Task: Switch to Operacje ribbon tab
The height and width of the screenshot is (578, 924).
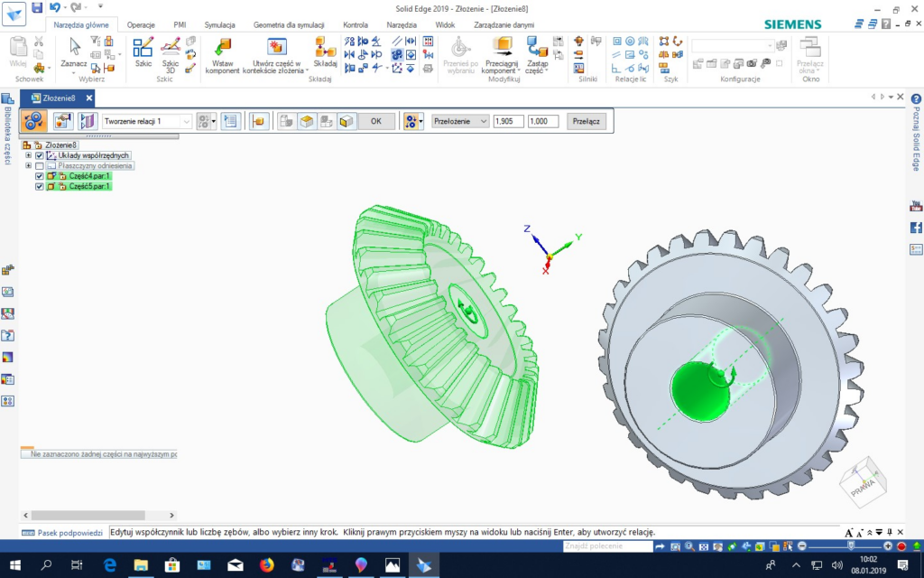Action: [141, 24]
